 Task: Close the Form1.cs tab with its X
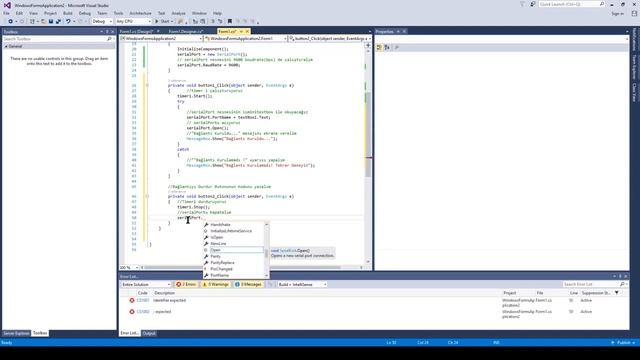point(247,31)
